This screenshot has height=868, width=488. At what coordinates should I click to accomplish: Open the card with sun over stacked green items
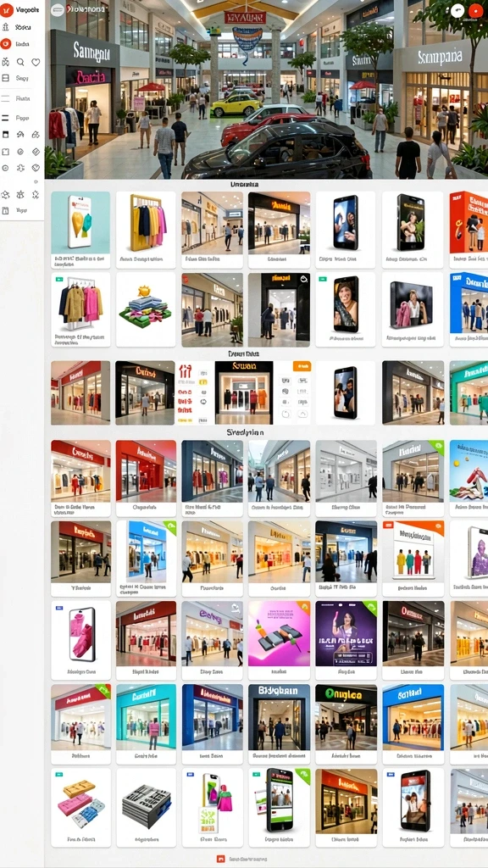click(x=146, y=309)
